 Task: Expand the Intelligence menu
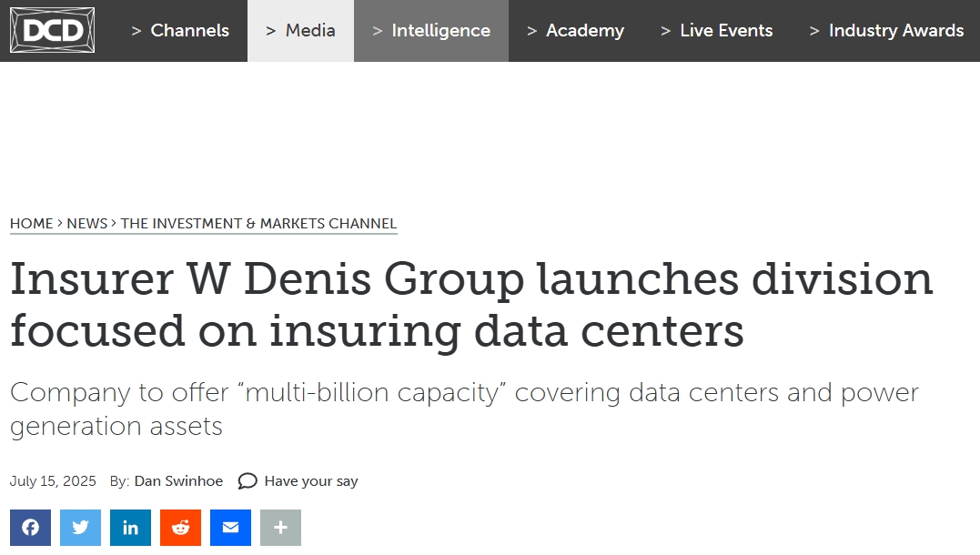point(431,31)
